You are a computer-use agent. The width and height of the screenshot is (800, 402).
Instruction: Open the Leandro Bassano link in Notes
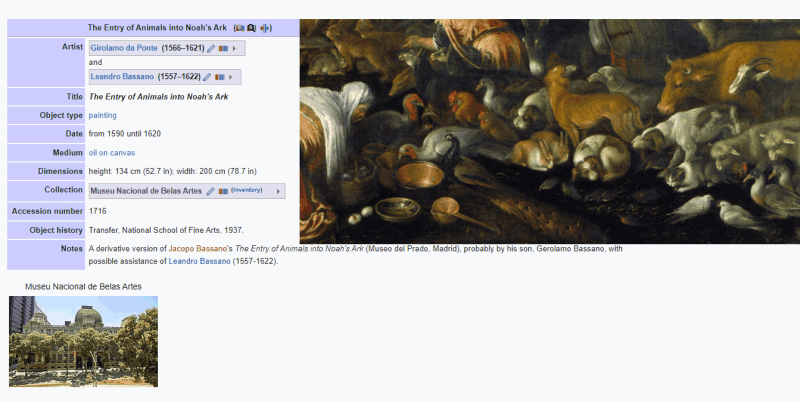(199, 261)
